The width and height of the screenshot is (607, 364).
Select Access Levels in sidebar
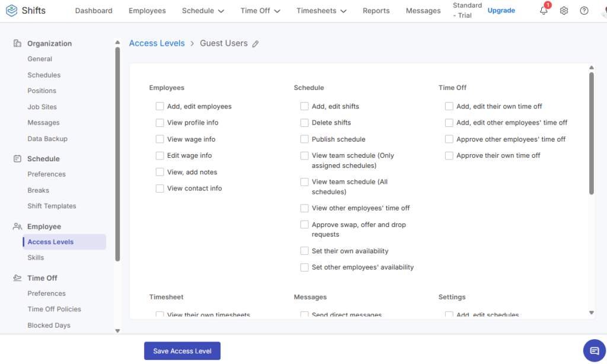[64, 242]
